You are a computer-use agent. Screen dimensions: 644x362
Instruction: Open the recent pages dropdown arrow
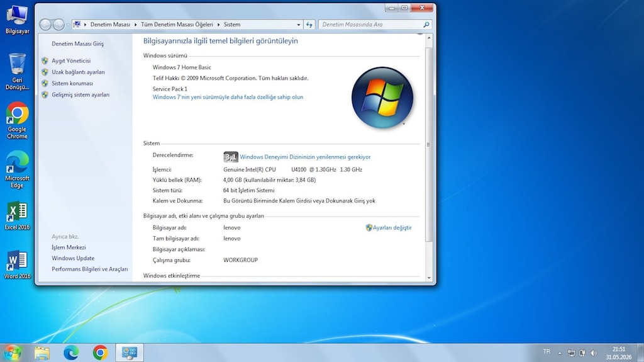coord(68,25)
